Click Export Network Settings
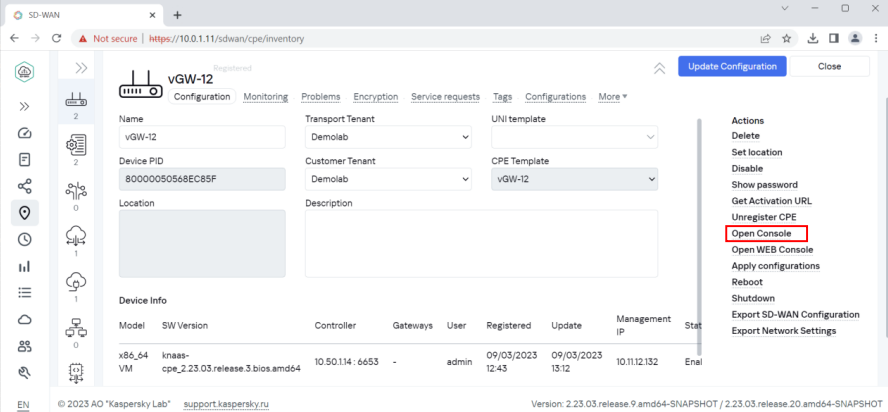The width and height of the screenshot is (888, 412). tap(784, 331)
